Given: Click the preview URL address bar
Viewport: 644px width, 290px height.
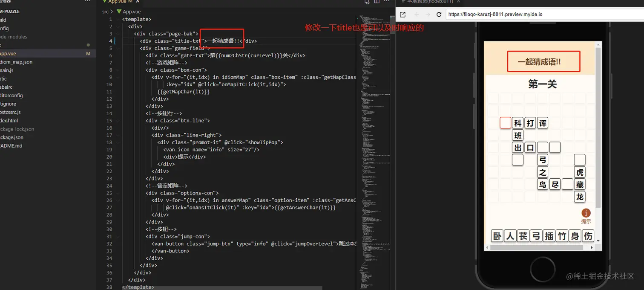Looking at the screenshot, I should point(544,14).
